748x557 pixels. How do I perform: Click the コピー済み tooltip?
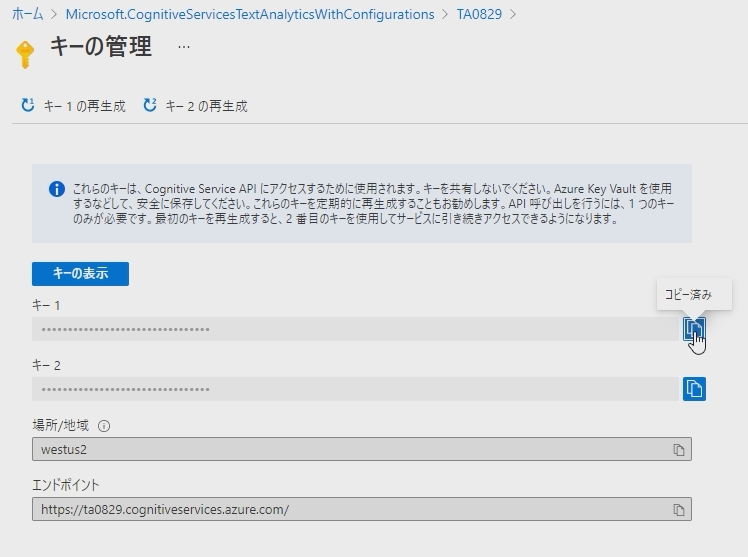tap(694, 294)
